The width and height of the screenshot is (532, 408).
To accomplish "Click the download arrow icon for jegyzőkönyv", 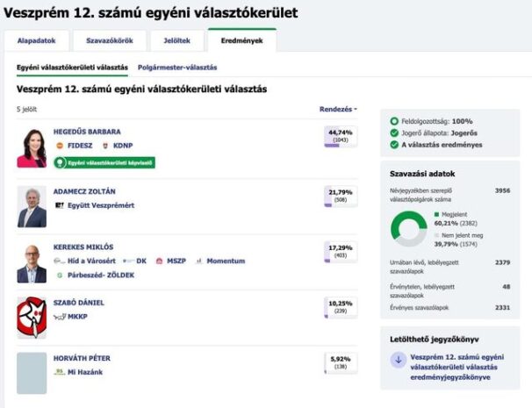I will pyautogui.click(x=399, y=360).
